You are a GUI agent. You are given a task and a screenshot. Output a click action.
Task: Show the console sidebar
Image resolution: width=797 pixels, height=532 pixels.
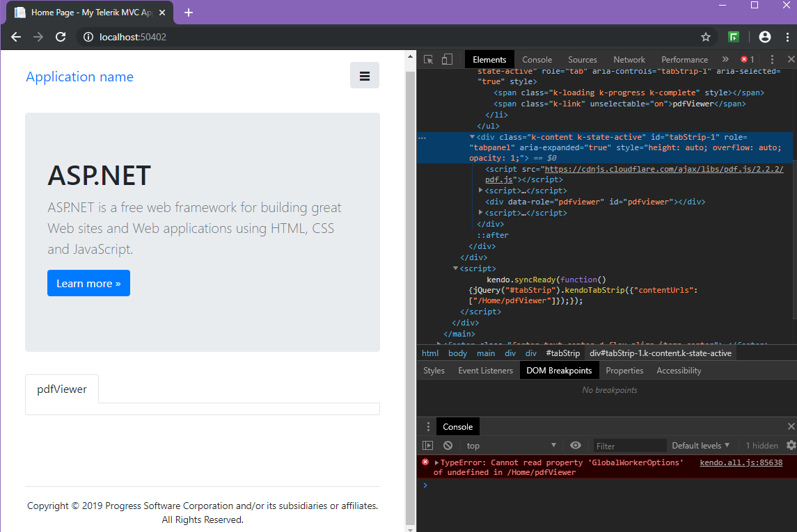[428, 445]
